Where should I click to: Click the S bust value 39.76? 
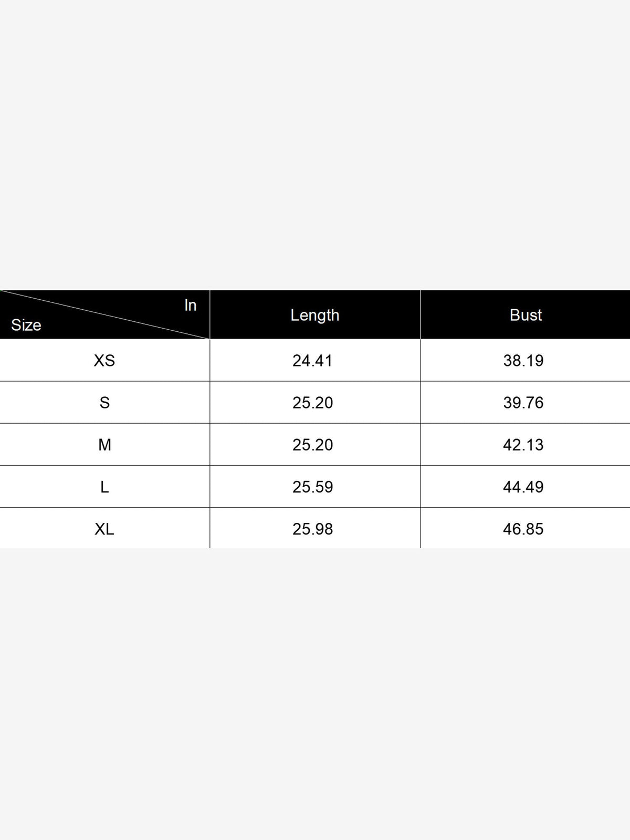click(523, 403)
